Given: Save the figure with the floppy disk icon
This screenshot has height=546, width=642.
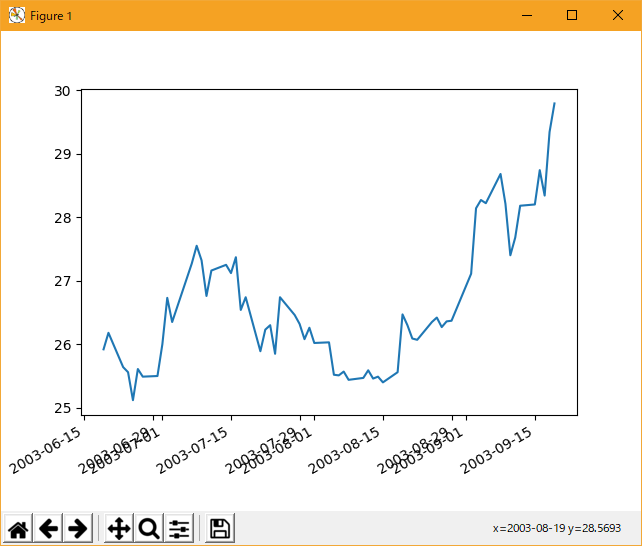Looking at the screenshot, I should pos(220,528).
